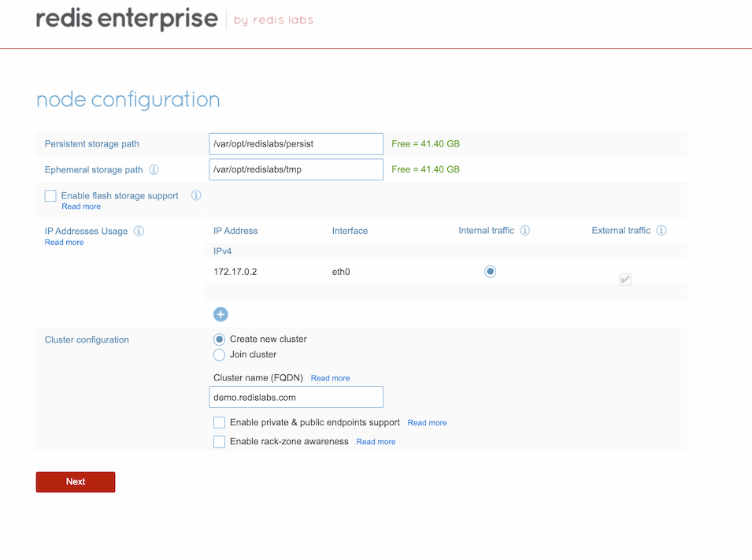
Task: Select Create new cluster option
Action: pos(219,339)
